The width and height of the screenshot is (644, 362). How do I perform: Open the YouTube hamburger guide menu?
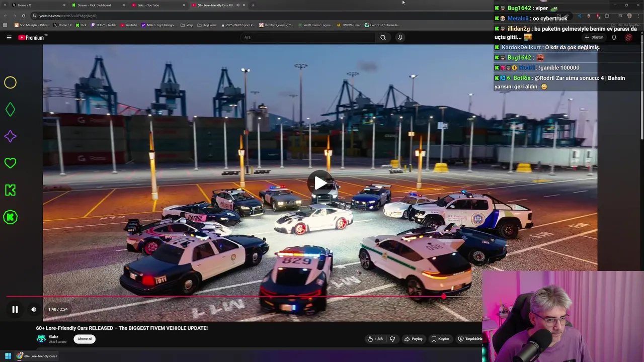(9, 37)
